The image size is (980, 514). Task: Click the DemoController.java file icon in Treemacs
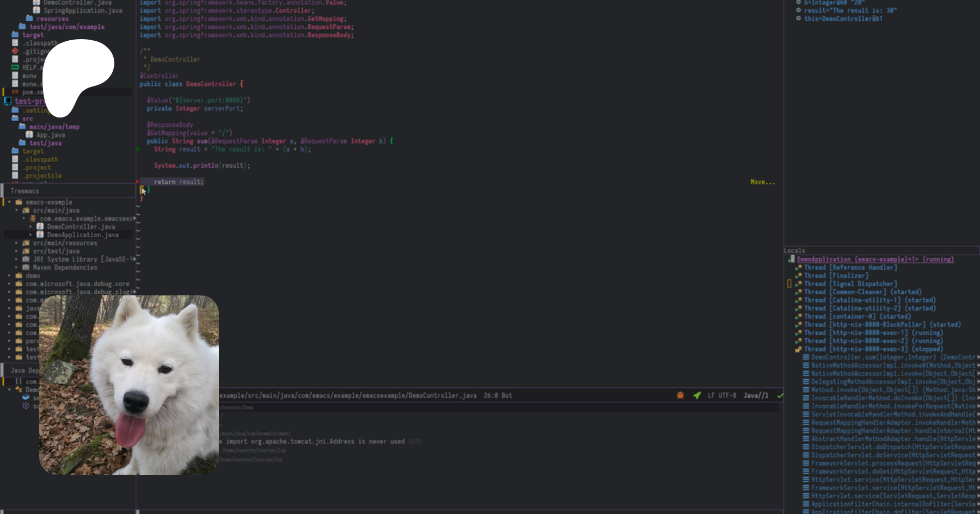tap(40, 227)
